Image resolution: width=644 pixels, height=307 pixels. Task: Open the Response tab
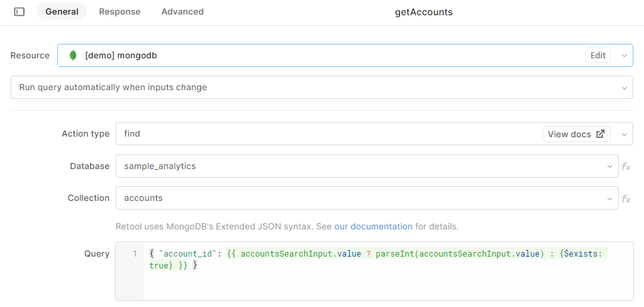click(120, 12)
